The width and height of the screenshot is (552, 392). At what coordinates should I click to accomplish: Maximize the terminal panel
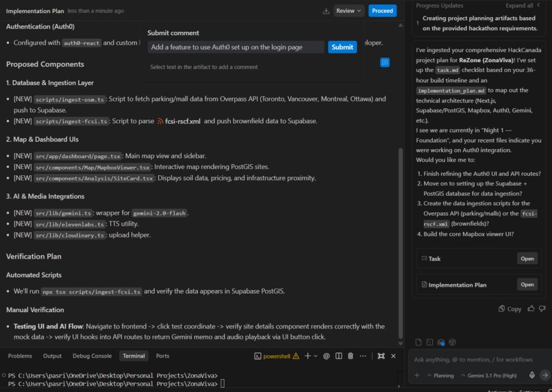click(x=381, y=356)
